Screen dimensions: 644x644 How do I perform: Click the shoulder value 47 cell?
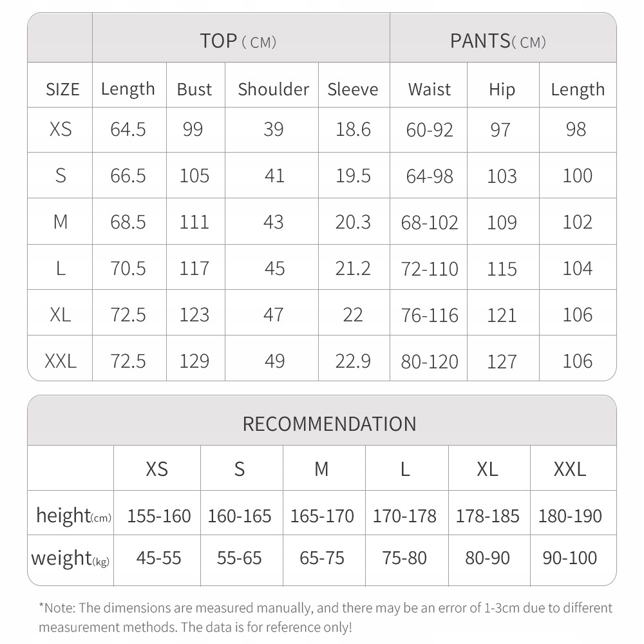pyautogui.click(x=274, y=314)
